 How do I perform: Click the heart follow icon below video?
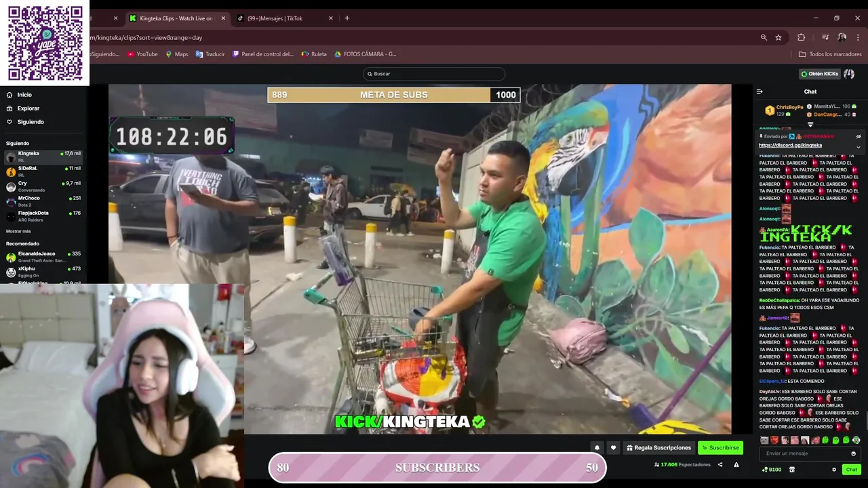tap(613, 448)
